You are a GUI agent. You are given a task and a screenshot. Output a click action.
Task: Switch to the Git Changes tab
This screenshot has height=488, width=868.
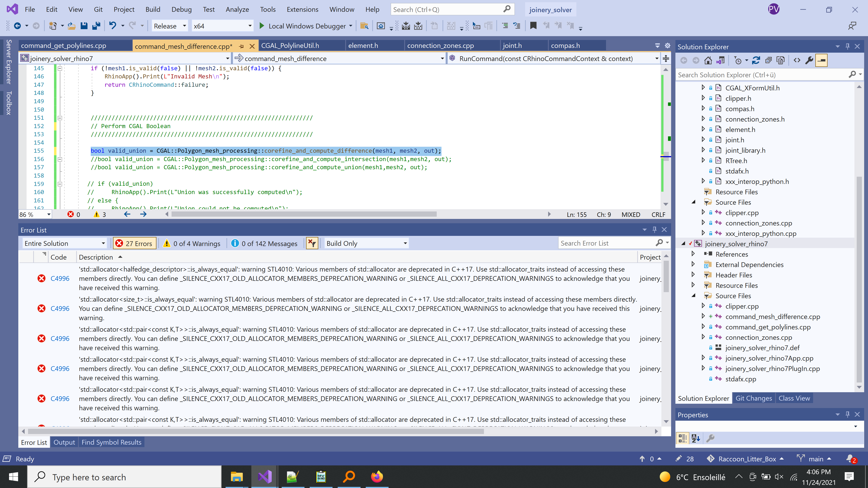(x=753, y=398)
